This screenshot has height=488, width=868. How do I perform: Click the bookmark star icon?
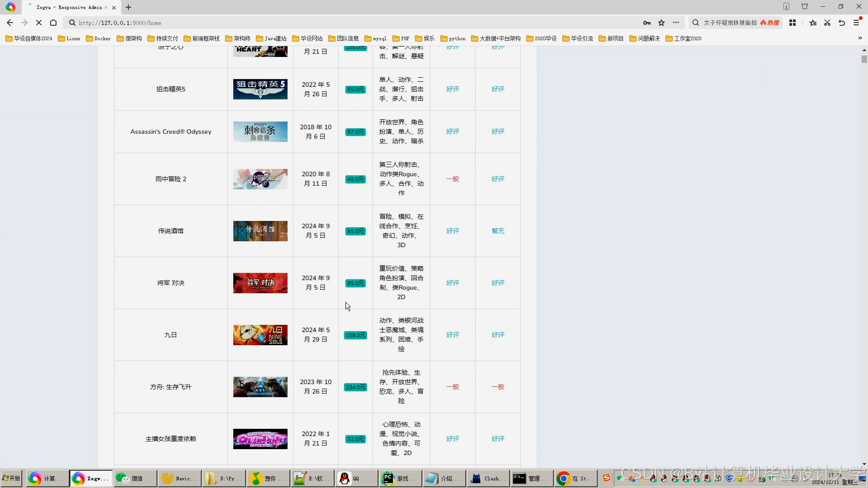(x=661, y=23)
